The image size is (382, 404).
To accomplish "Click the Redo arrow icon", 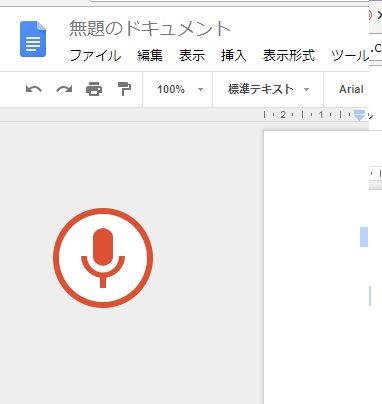I will (x=64, y=89).
